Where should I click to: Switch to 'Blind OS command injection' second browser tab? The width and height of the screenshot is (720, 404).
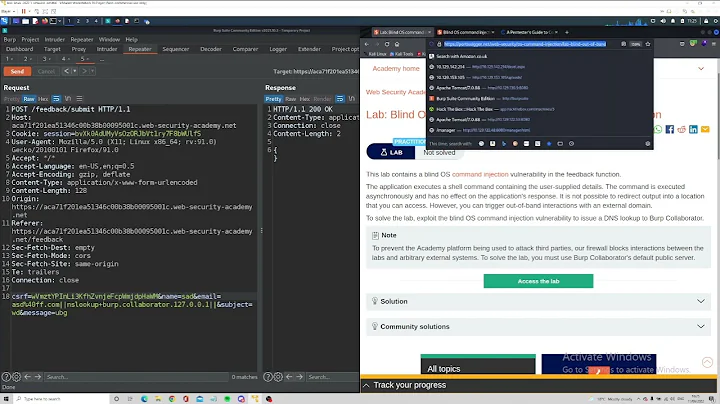(x=465, y=32)
